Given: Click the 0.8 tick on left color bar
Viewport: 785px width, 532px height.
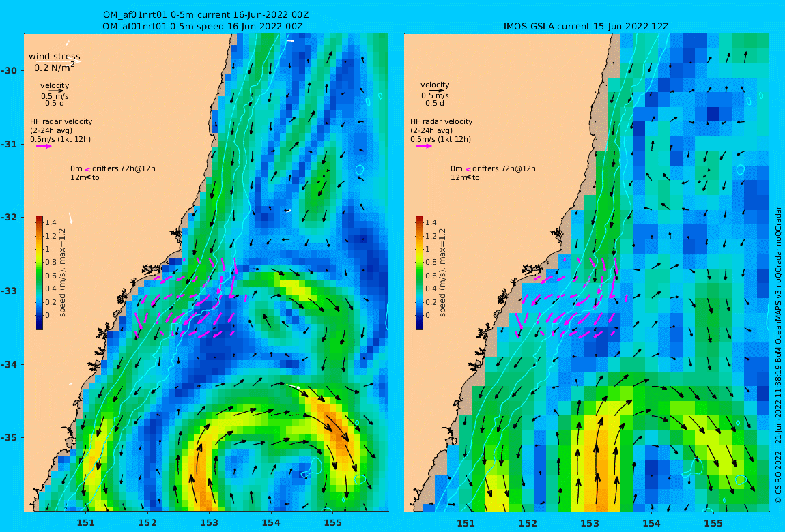Looking at the screenshot, I should 51,262.
